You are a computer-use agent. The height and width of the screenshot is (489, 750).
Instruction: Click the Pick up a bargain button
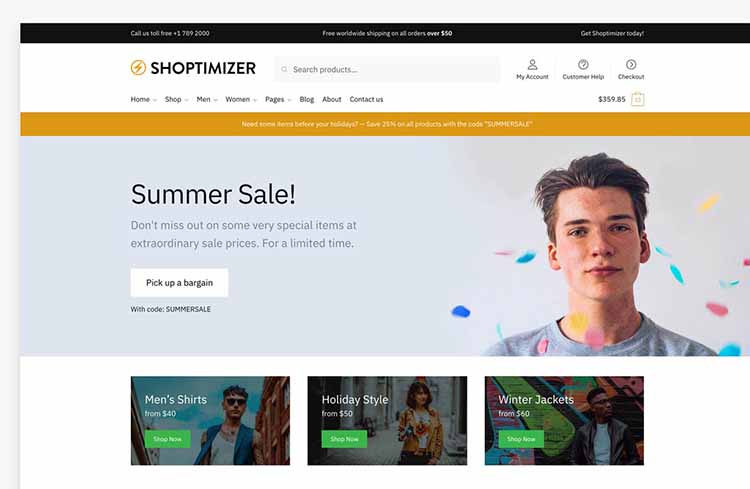179,283
